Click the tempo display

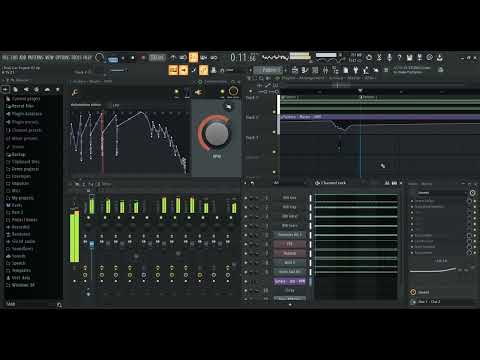point(157,58)
